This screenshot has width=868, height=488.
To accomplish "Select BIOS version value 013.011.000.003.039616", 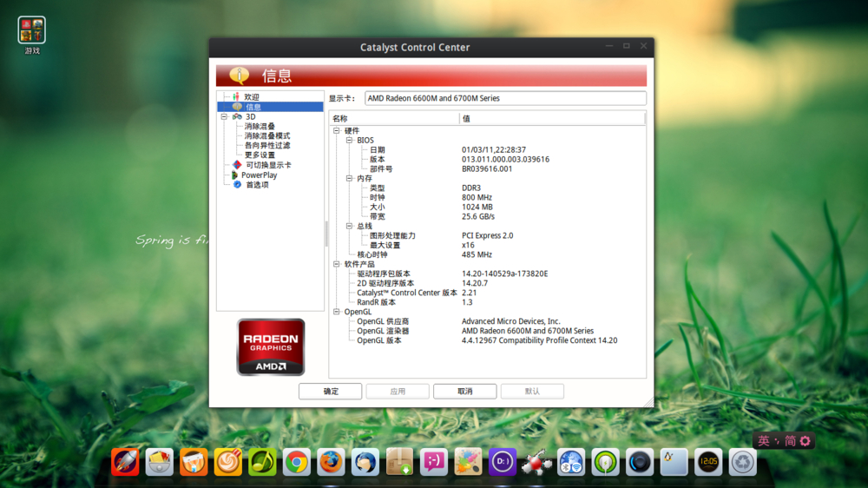I will (x=505, y=160).
